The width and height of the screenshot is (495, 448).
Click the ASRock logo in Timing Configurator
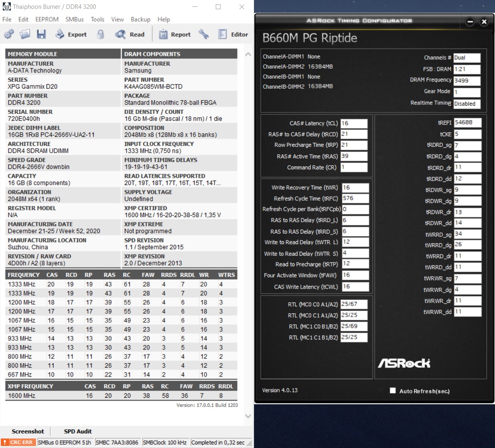point(404,363)
